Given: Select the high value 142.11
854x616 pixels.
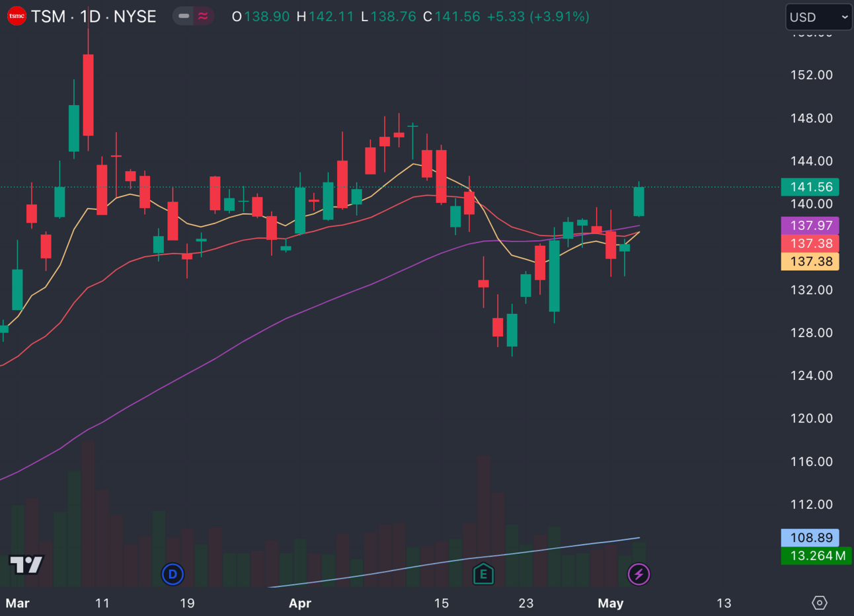Looking at the screenshot, I should (331, 17).
